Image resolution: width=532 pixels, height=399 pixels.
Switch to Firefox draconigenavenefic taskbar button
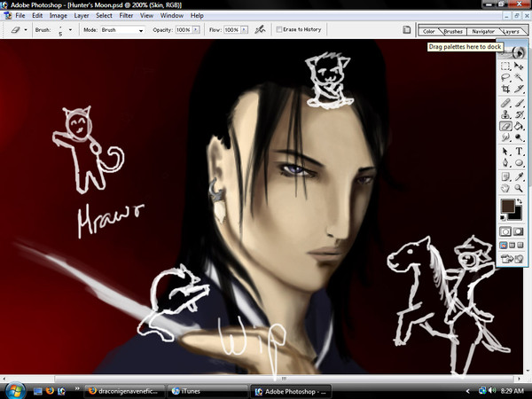coord(124,391)
